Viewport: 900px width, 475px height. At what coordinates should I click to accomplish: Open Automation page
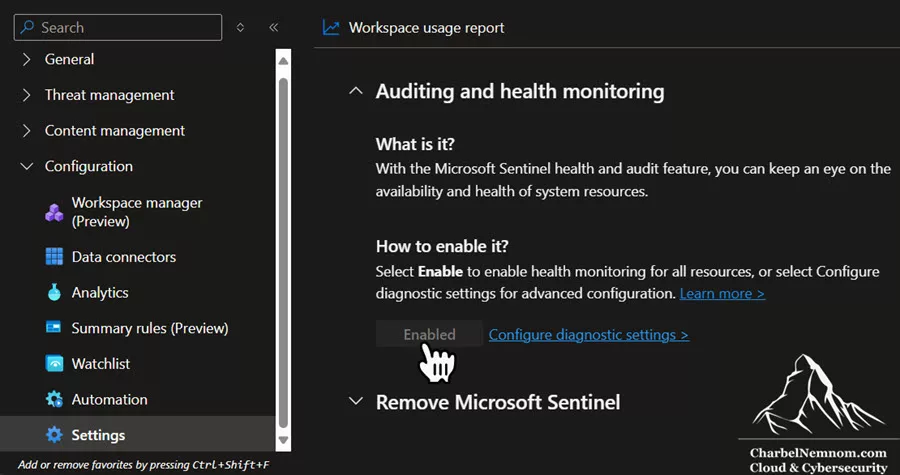pyautogui.click(x=110, y=399)
